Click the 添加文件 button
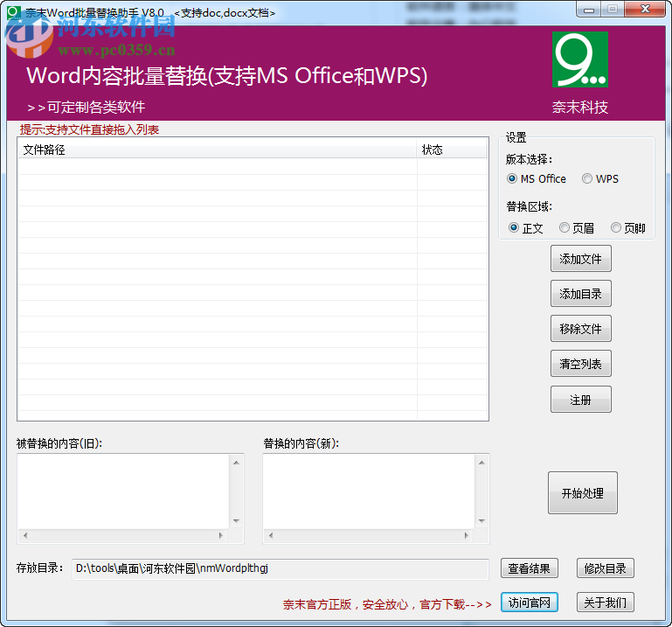 (581, 259)
